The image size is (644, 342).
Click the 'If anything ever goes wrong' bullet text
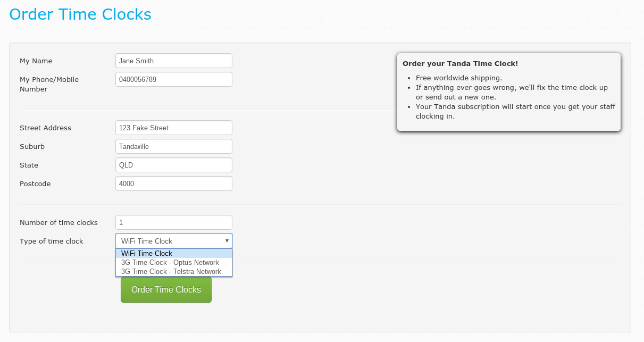tap(512, 92)
